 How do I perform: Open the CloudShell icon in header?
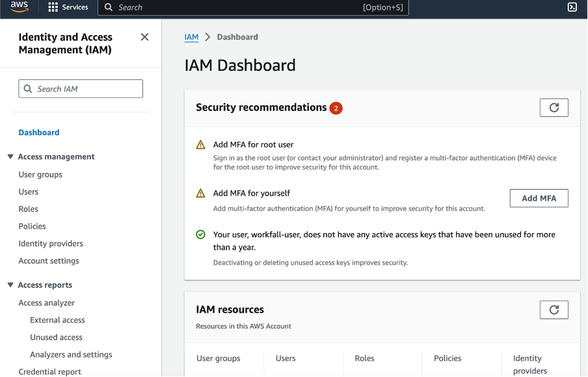pyautogui.click(x=572, y=6)
